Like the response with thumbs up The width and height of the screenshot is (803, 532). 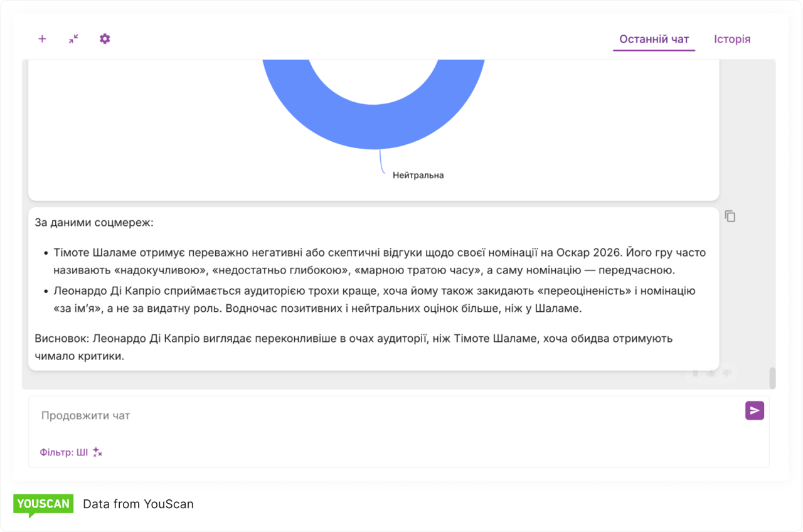(711, 373)
